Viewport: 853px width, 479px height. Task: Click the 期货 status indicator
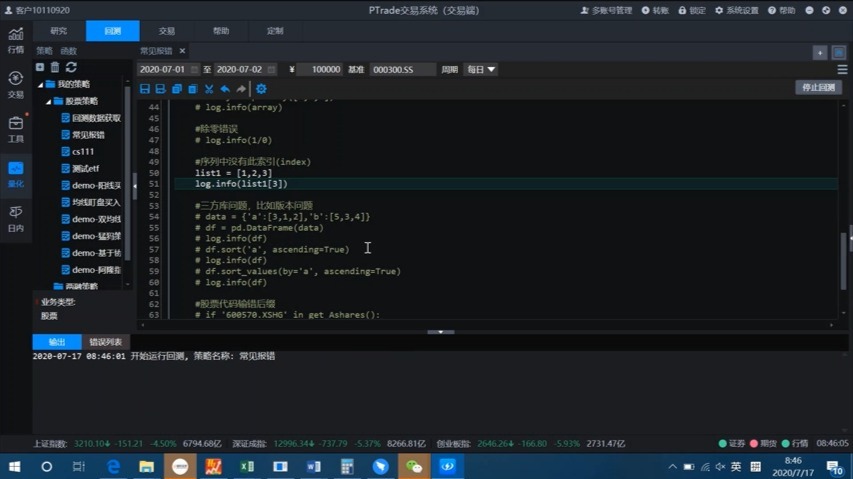click(x=763, y=444)
